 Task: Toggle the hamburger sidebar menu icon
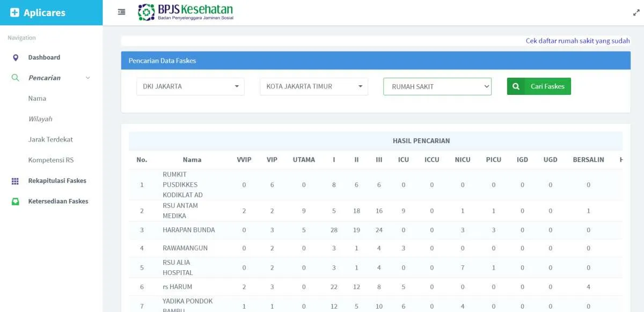click(x=122, y=12)
